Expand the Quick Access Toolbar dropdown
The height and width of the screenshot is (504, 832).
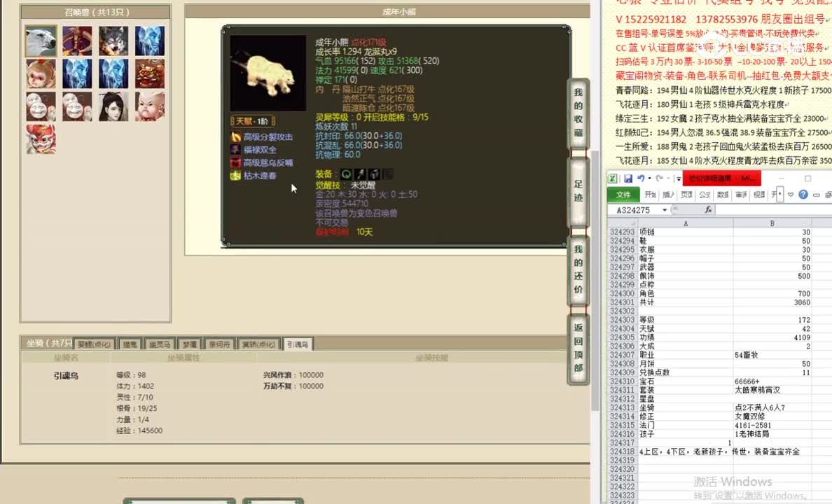678,177
